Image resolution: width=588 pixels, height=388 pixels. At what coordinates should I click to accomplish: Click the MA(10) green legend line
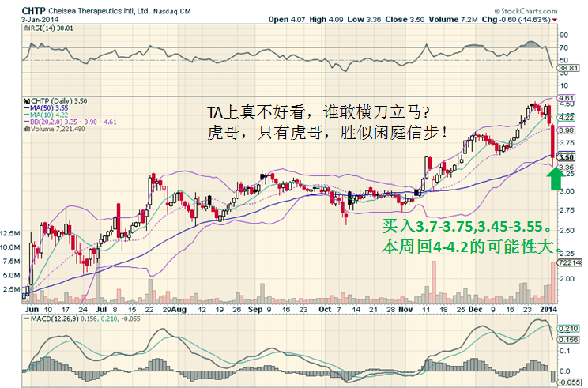click(x=26, y=116)
